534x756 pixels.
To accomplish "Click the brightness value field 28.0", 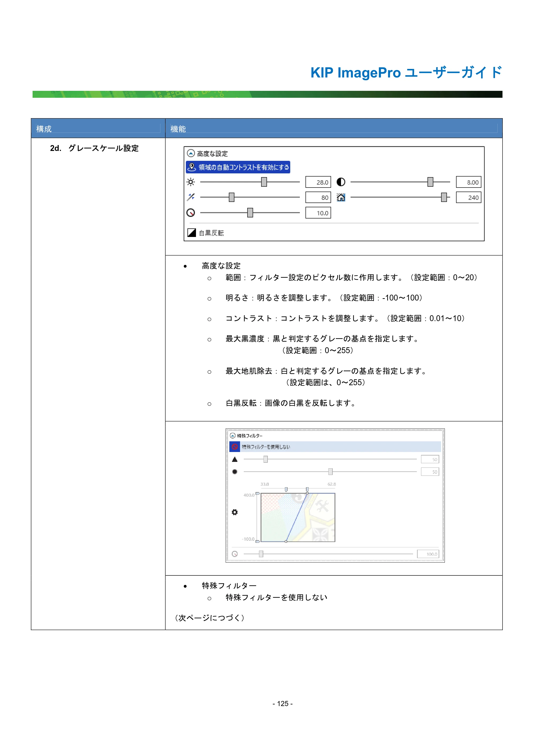I will [318, 182].
